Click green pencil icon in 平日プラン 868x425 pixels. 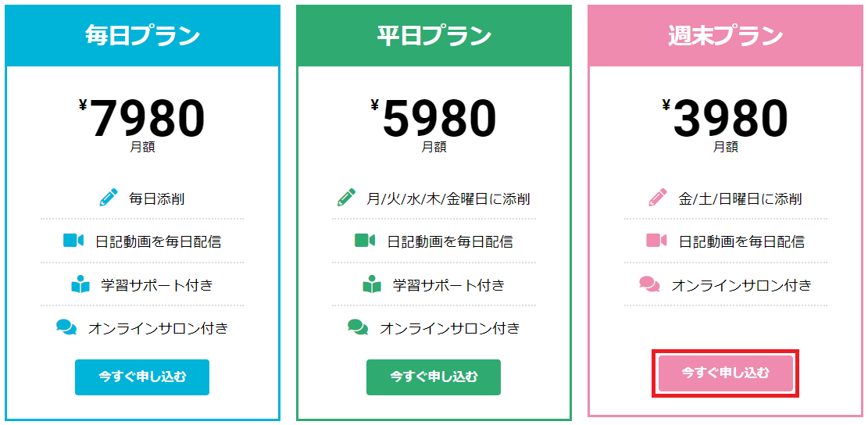(x=346, y=198)
